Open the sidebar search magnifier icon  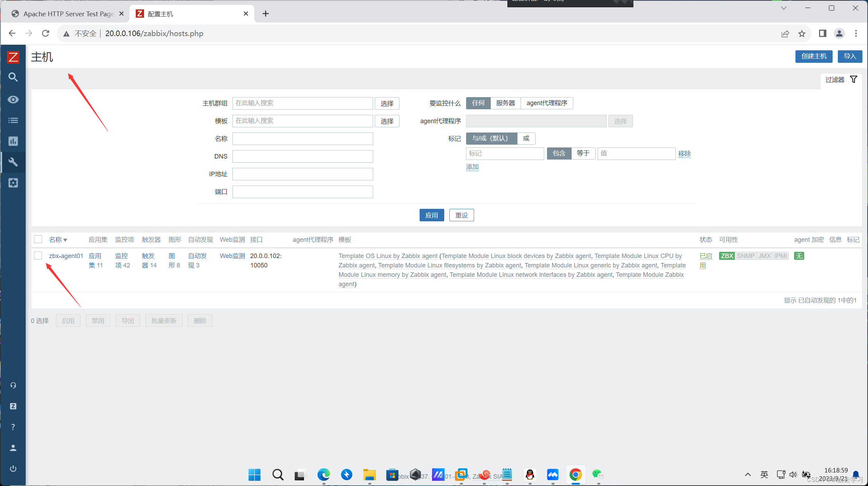(x=13, y=77)
